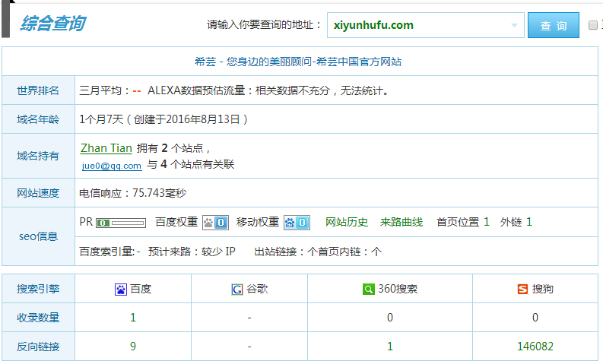Click the green 360 search icon

[368, 290]
